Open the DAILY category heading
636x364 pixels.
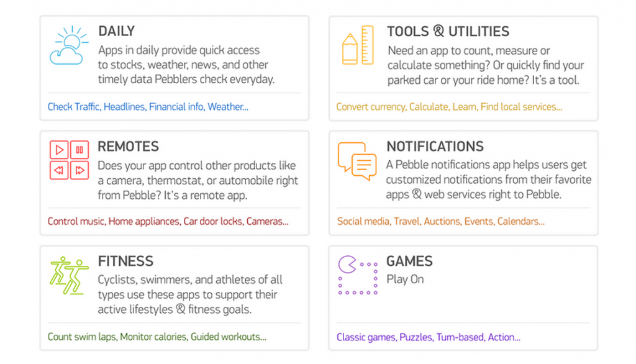point(116,31)
